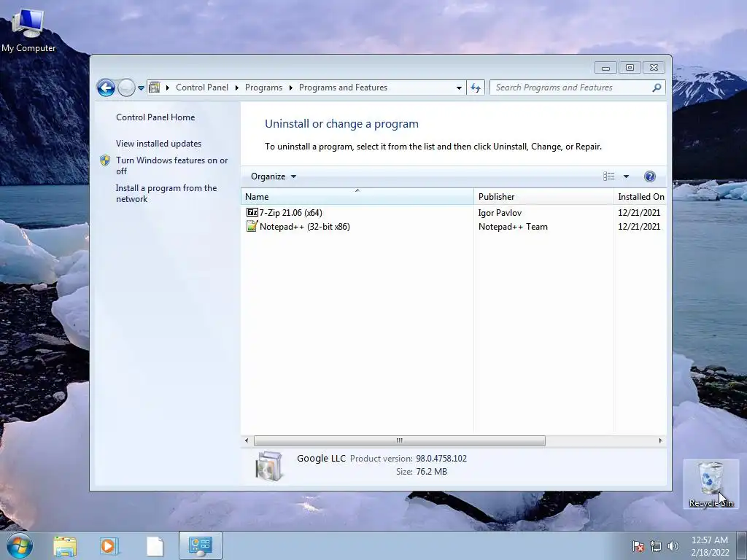The image size is (747, 560).
Task: Expand arrow after Programs breadcrumb
Action: (290, 87)
